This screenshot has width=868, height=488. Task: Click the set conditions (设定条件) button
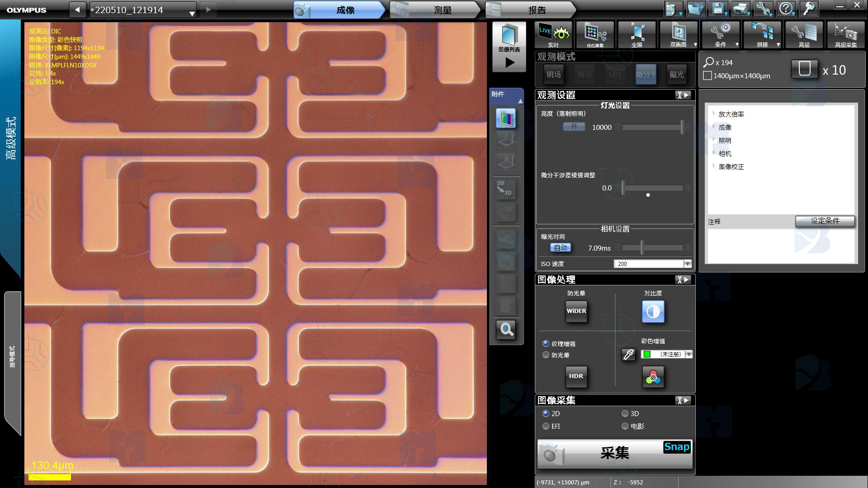tap(825, 221)
